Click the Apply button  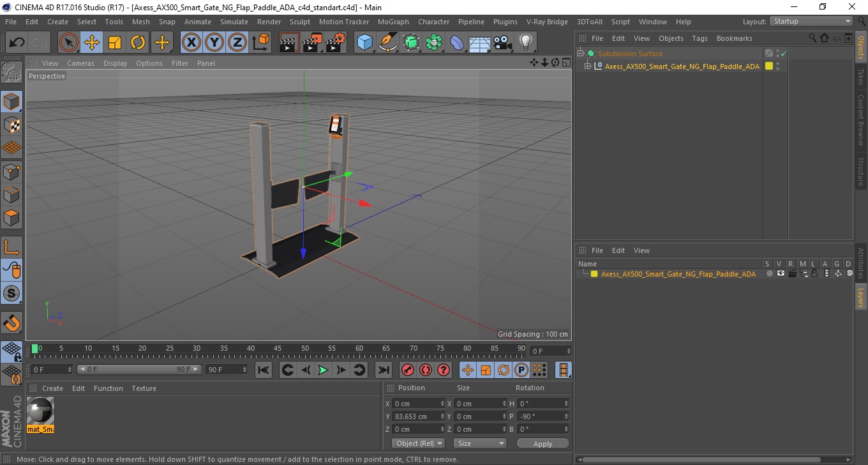coord(542,444)
